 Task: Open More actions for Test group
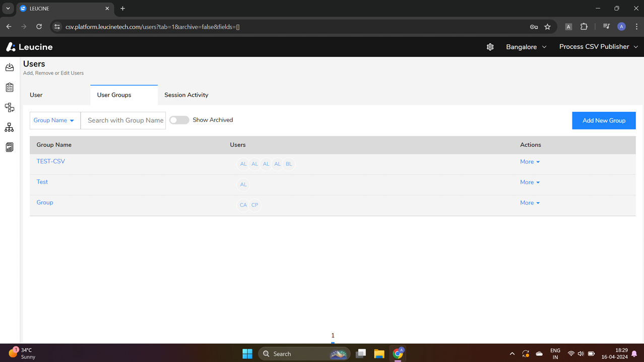tap(530, 183)
